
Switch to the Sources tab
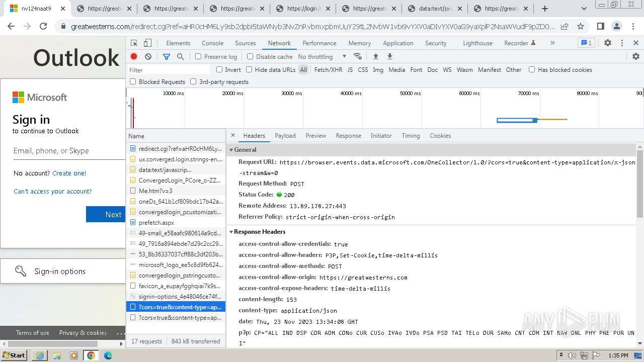[246, 43]
